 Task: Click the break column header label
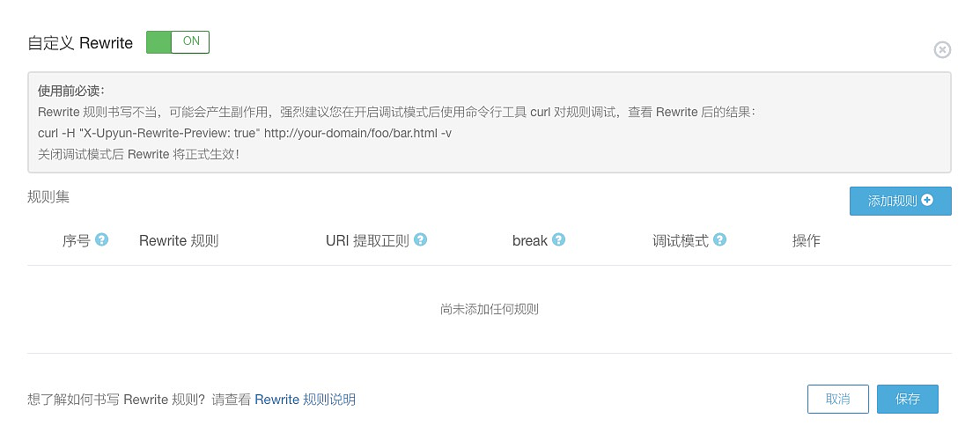pyautogui.click(x=529, y=240)
